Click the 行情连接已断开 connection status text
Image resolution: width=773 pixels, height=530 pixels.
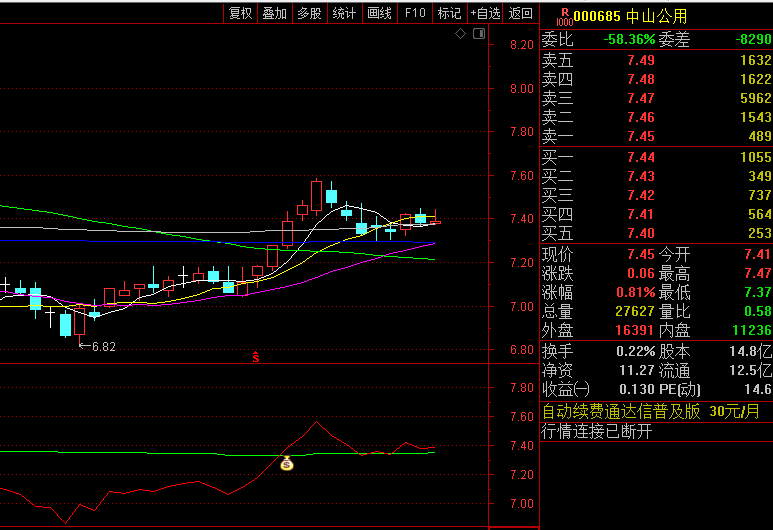[597, 432]
